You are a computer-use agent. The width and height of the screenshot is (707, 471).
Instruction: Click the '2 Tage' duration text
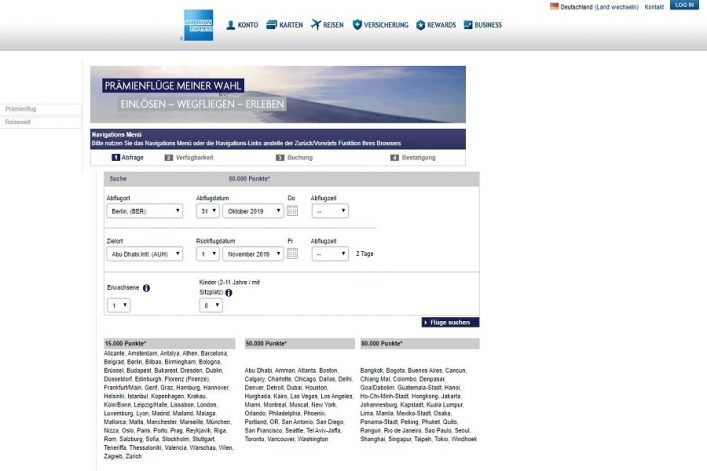click(x=364, y=254)
